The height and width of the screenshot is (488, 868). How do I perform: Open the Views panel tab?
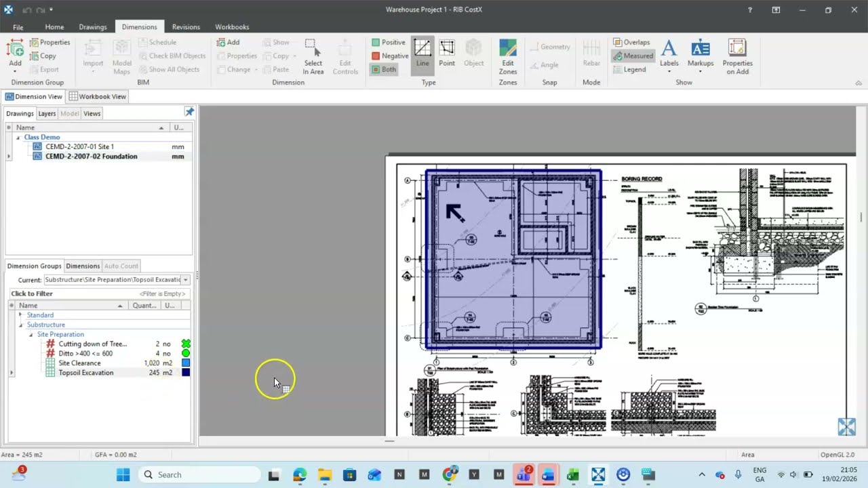click(92, 114)
